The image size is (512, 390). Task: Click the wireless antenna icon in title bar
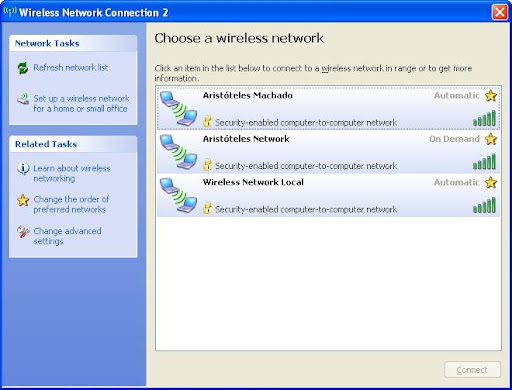(x=10, y=11)
